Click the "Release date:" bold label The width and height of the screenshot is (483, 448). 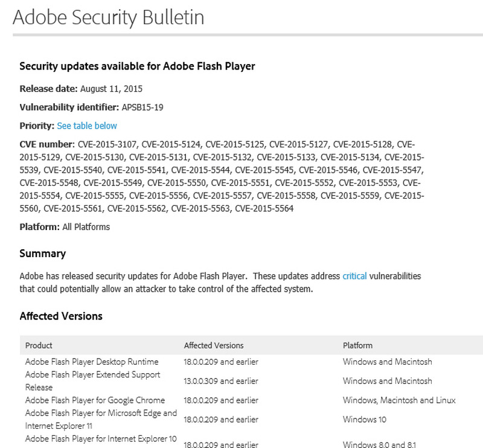48,89
